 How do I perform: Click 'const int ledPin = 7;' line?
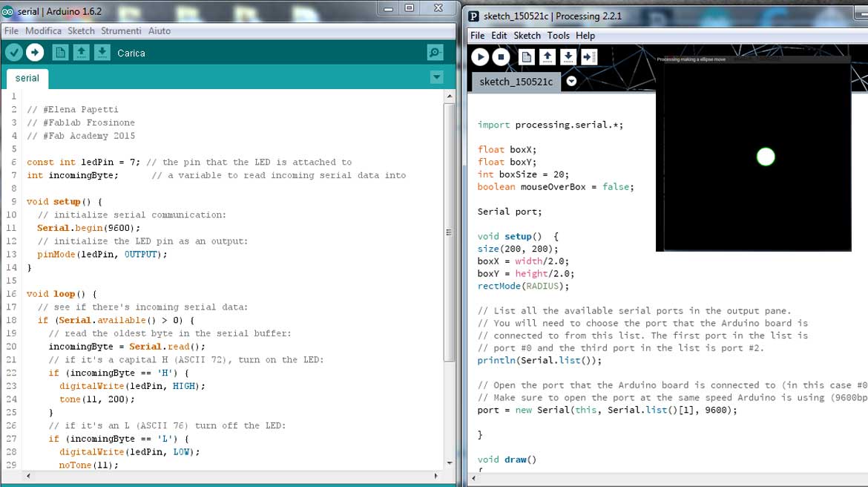point(83,162)
